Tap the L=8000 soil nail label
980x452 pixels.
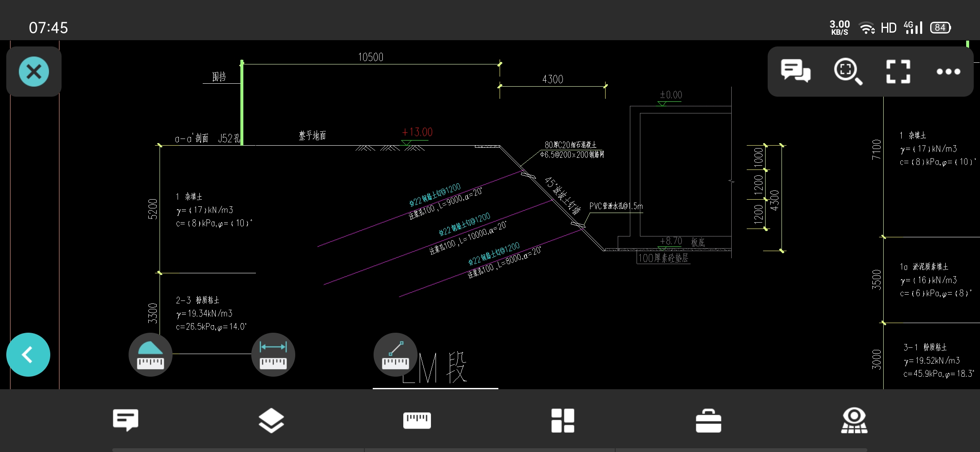coord(505,262)
